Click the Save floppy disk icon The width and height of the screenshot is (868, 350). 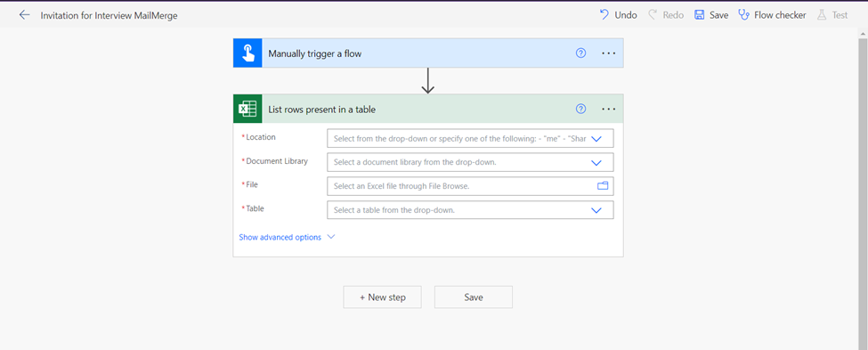point(700,15)
